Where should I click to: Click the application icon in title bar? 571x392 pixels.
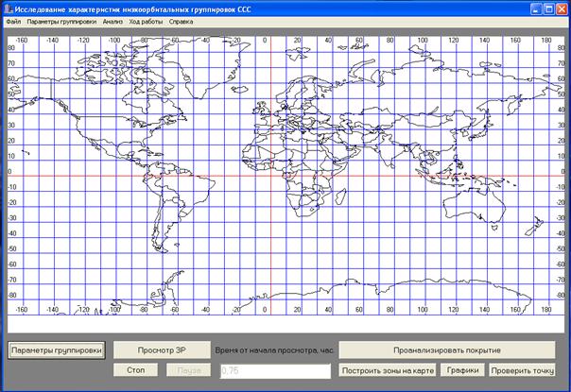click(x=9, y=8)
